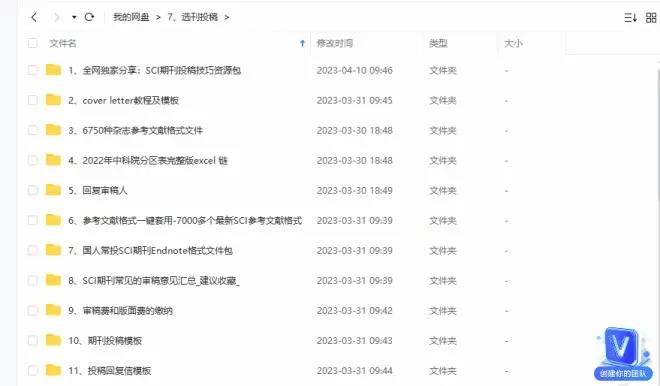The height and width of the screenshot is (386, 660).
Task: Click the modified time 2023-03-31 09:45
Action: 354,101
